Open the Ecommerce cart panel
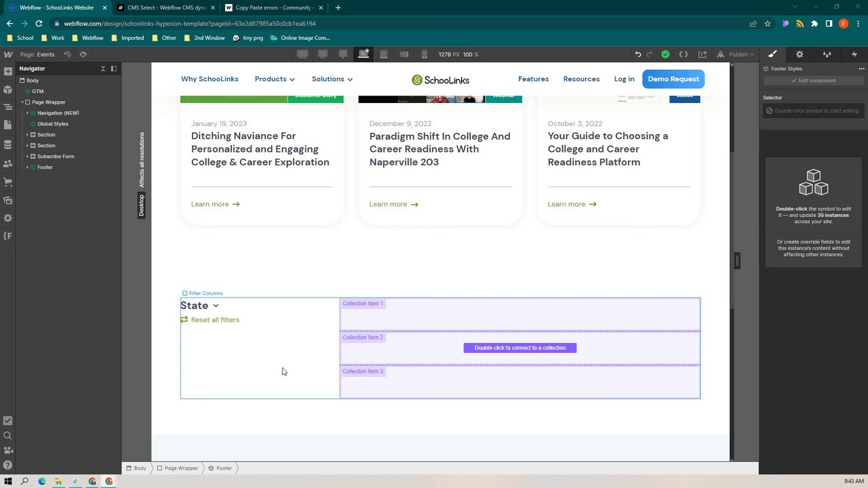Viewport: 868px width, 488px height. tap(8, 182)
